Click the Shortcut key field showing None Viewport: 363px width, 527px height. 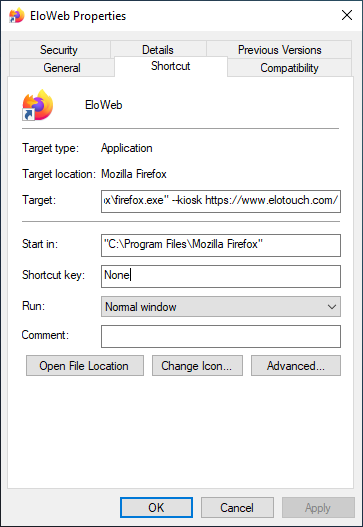click(x=221, y=276)
